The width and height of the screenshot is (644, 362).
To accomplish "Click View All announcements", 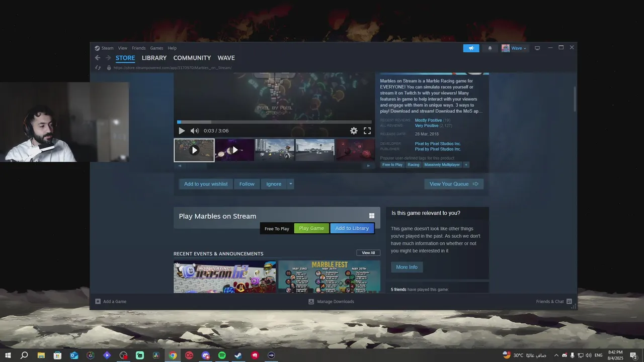I will point(368,253).
